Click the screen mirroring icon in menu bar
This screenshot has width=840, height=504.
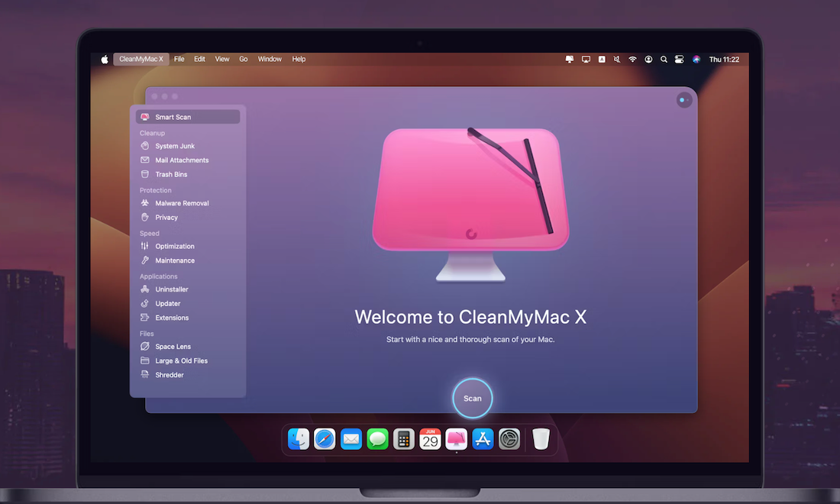tap(586, 60)
